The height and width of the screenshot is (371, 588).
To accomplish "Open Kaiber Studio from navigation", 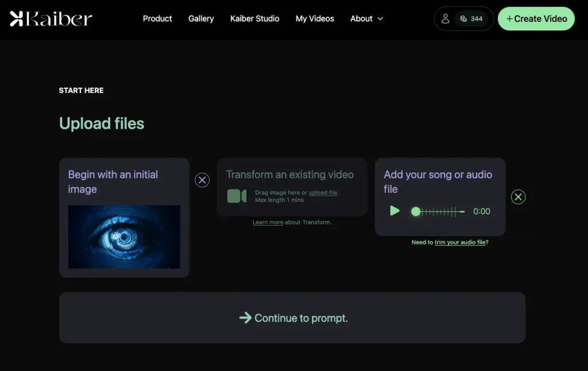I will pos(254,19).
